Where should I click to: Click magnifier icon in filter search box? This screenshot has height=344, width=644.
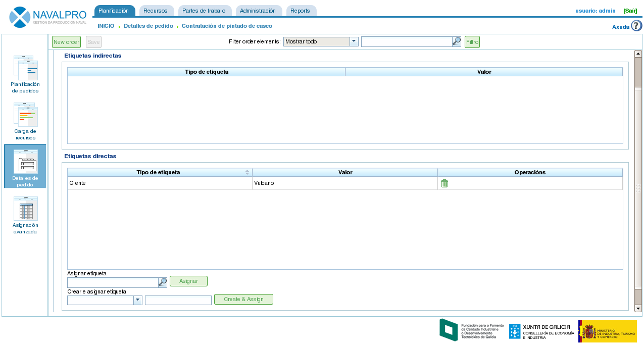(457, 41)
